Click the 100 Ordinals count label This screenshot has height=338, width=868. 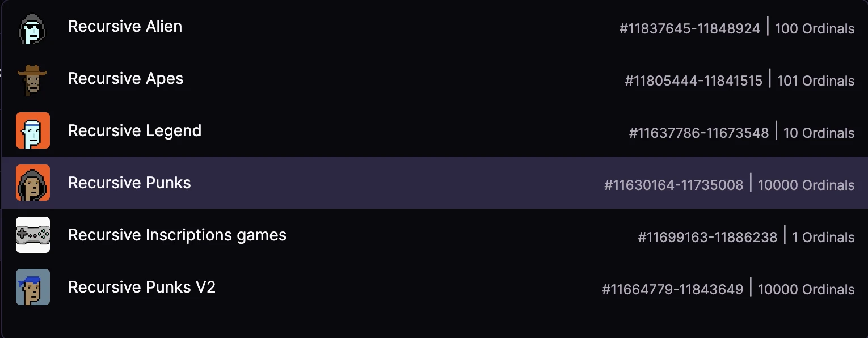[814, 29]
